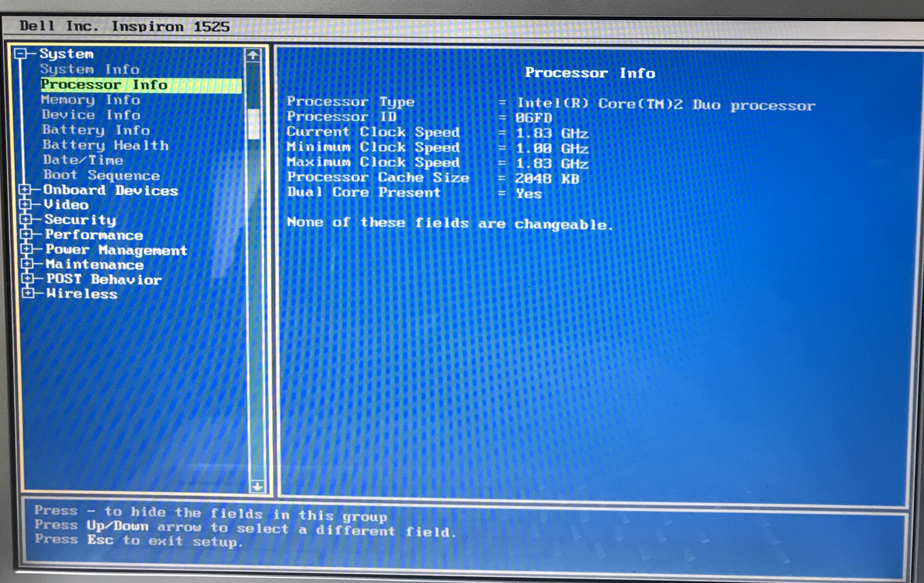This screenshot has width=924, height=583.
Task: Open the Battery Health page
Action: click(x=105, y=145)
